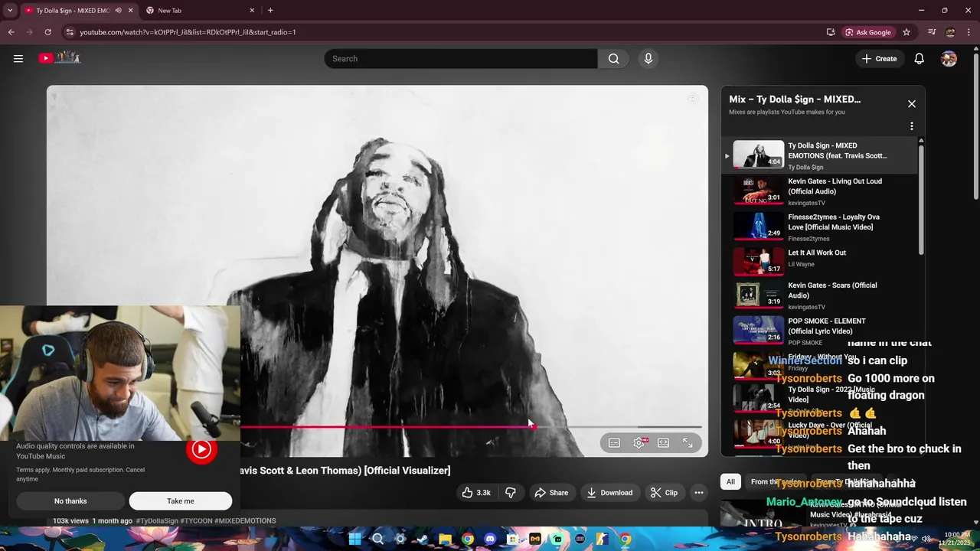Reload the page
Viewport: 980px width, 551px height.
(47, 32)
